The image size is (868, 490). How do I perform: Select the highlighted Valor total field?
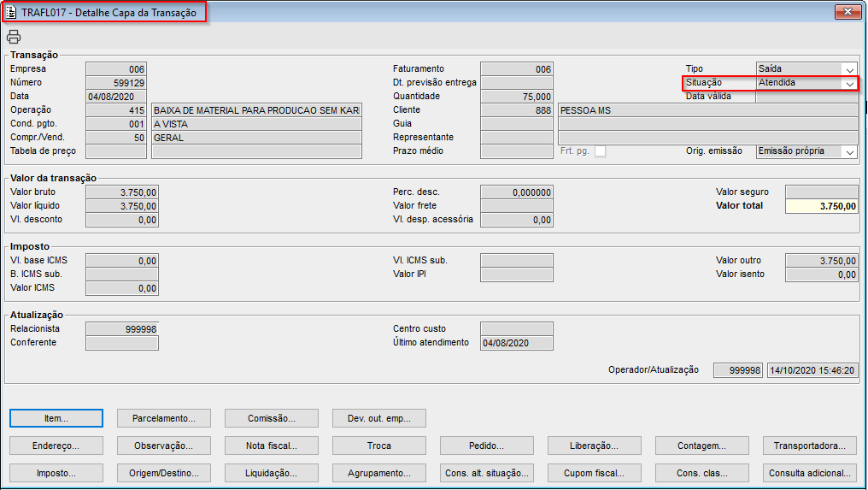coord(822,206)
